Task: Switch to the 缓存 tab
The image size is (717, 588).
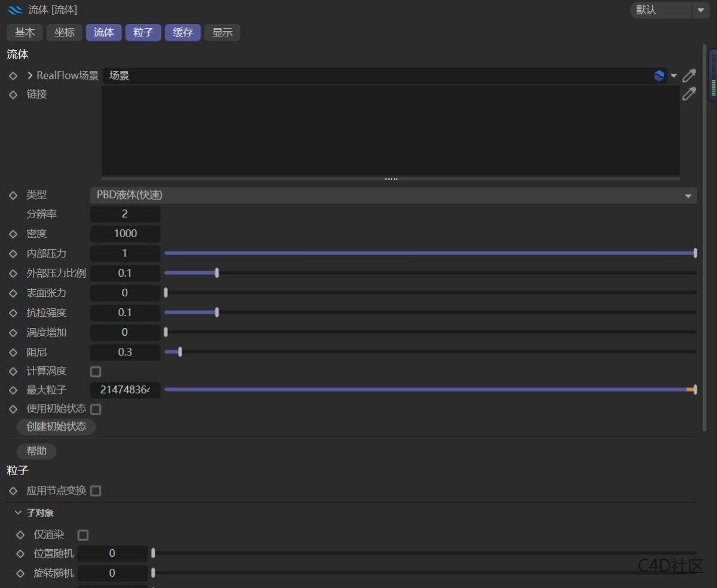Action: click(182, 32)
